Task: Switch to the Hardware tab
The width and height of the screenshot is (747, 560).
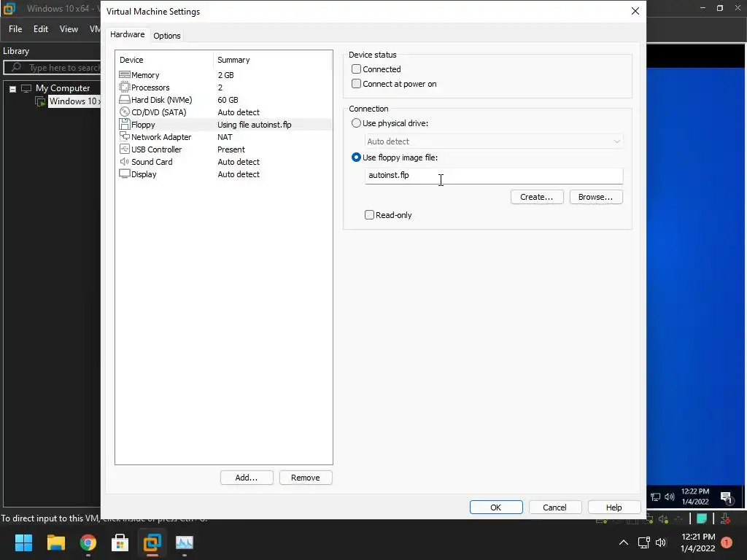Action: tap(127, 34)
